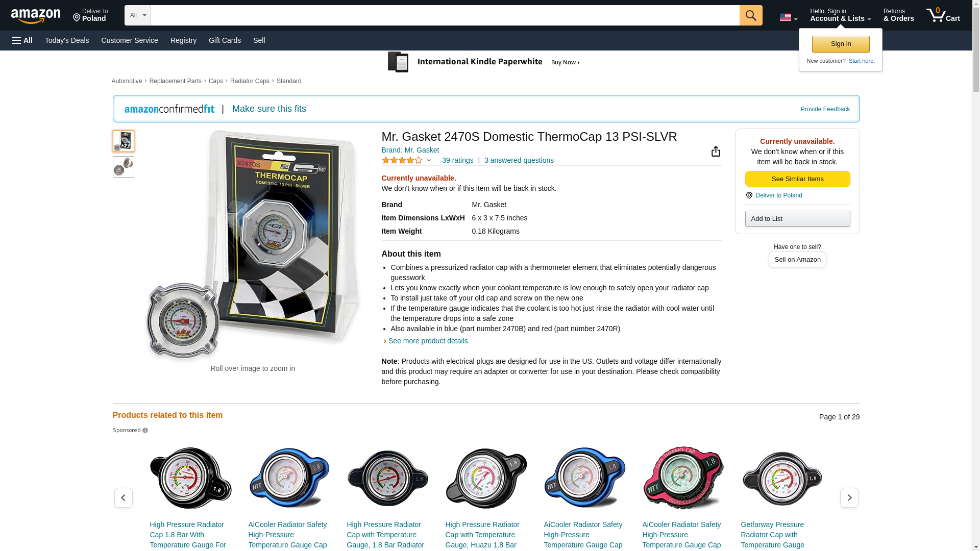Open Today's Deals in navigation bar

coord(67,40)
